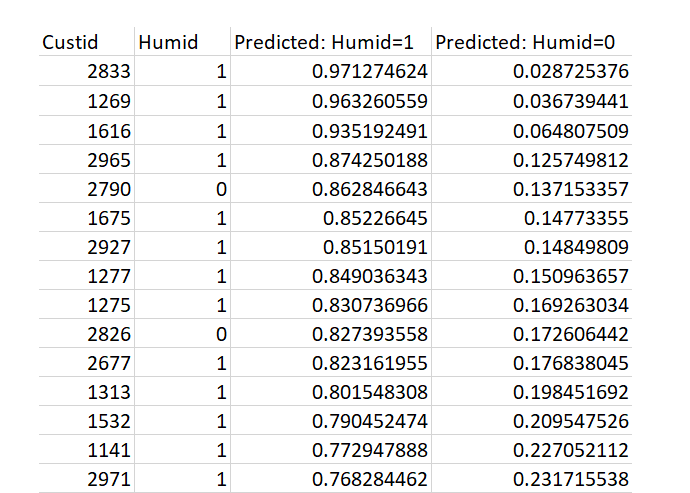Select the cell containing Custid 2833
Screen dimensions: 690x493
[87, 71]
